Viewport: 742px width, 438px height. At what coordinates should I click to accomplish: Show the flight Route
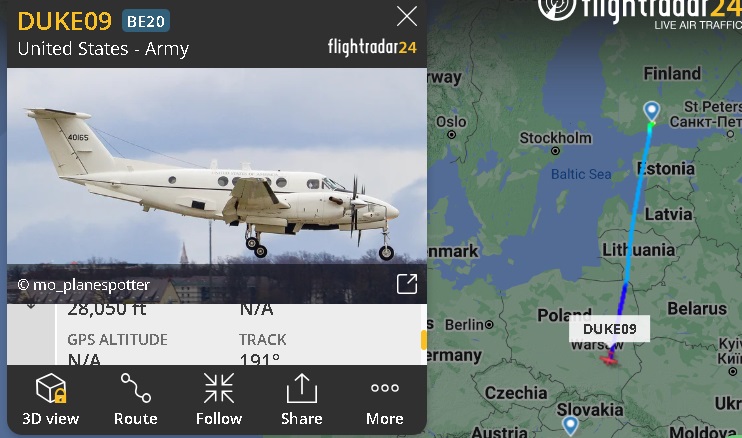click(135, 400)
